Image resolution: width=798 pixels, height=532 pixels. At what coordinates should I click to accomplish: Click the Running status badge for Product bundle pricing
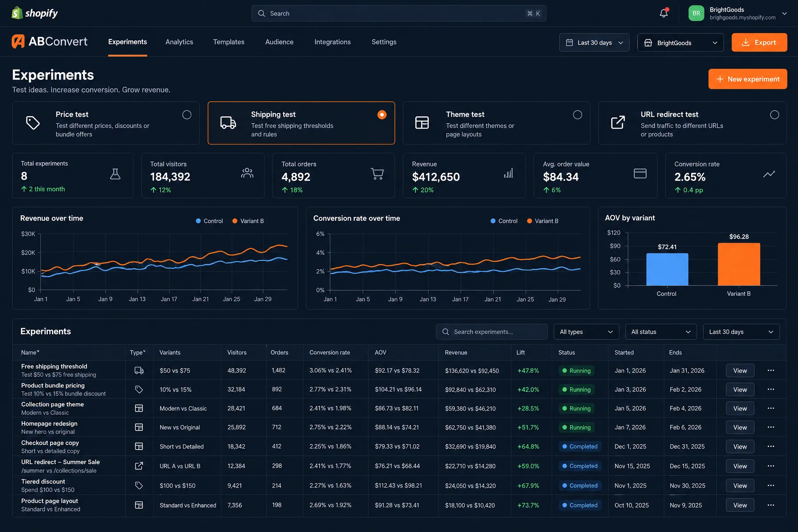(x=576, y=389)
